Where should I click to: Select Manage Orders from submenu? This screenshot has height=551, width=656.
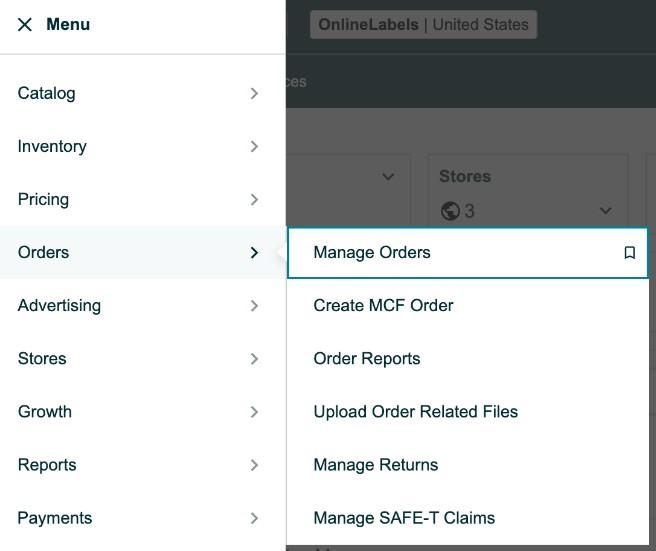click(x=372, y=253)
